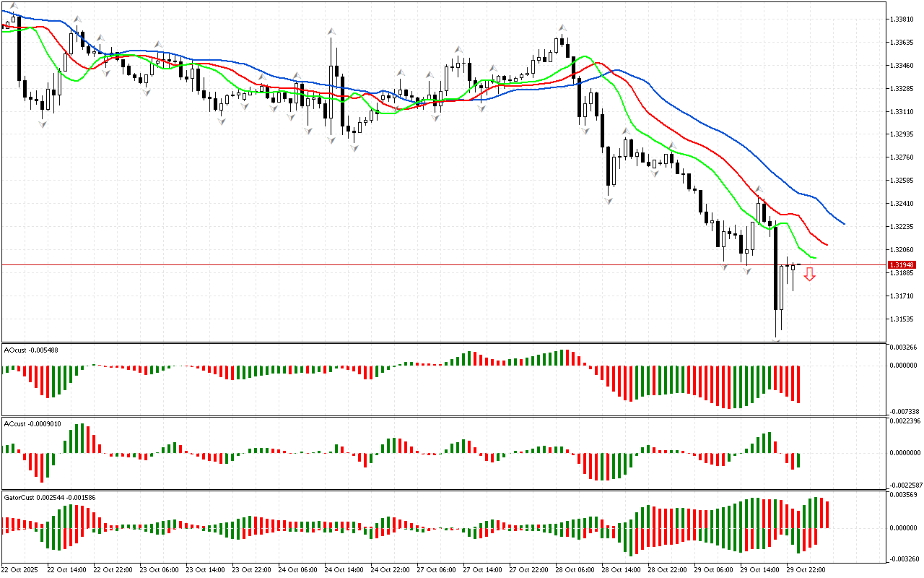
Task: Click the blue Alligator jaw line's right end
Action: (843, 223)
